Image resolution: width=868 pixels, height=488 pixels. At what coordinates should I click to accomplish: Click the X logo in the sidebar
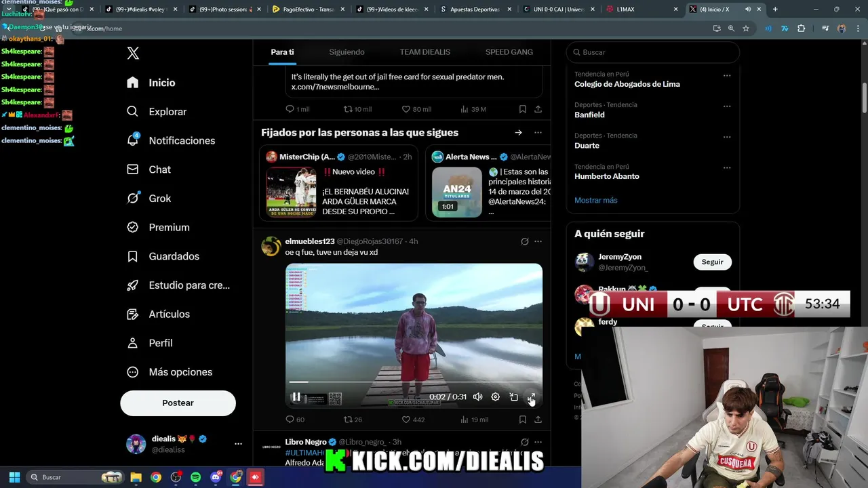click(x=133, y=53)
